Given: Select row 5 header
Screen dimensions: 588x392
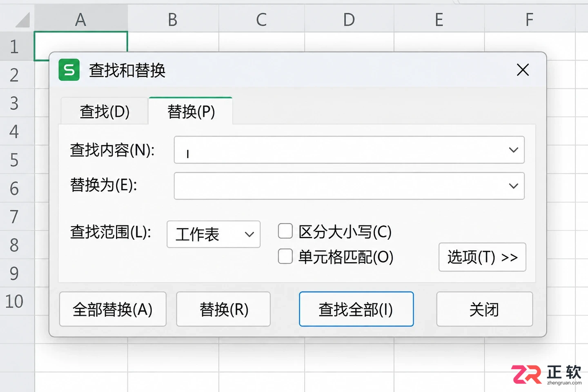Looking at the screenshot, I should 16,160.
